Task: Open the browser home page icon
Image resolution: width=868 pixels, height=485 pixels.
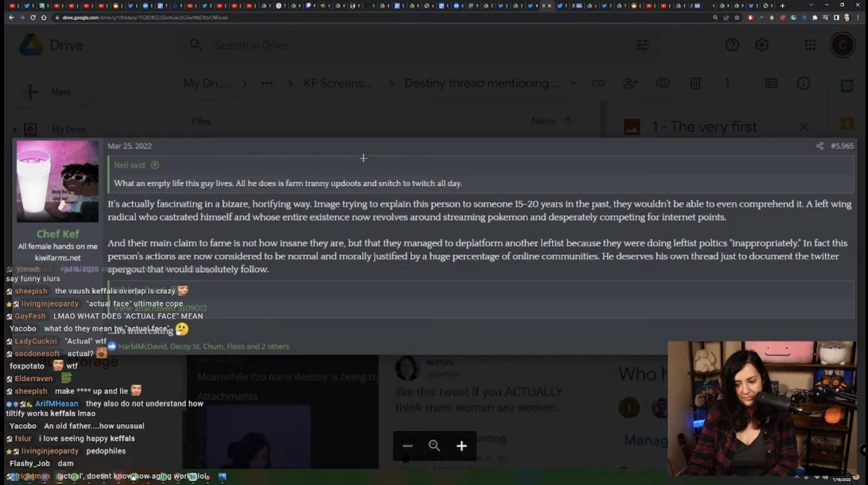Action: [43, 17]
